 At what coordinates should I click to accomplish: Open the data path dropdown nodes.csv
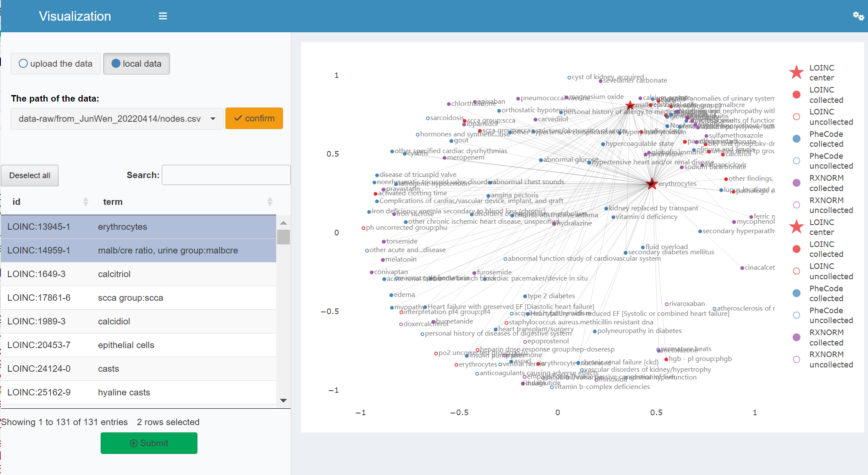[117, 119]
